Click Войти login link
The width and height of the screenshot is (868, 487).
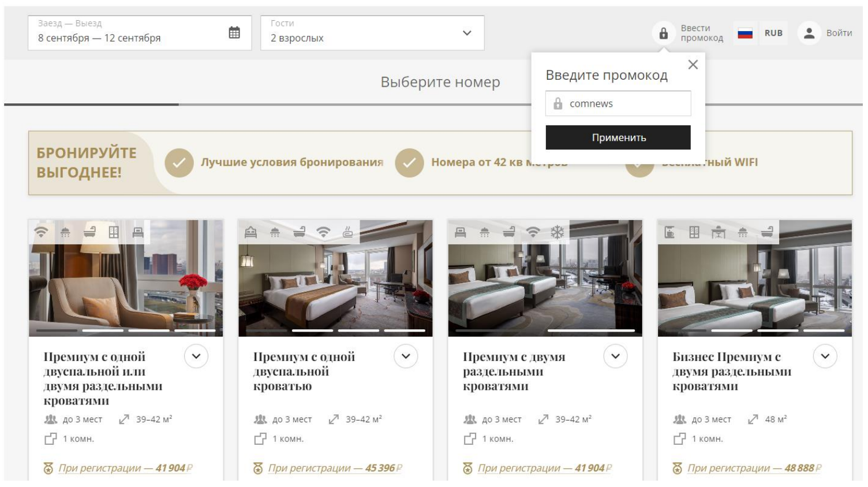(839, 34)
